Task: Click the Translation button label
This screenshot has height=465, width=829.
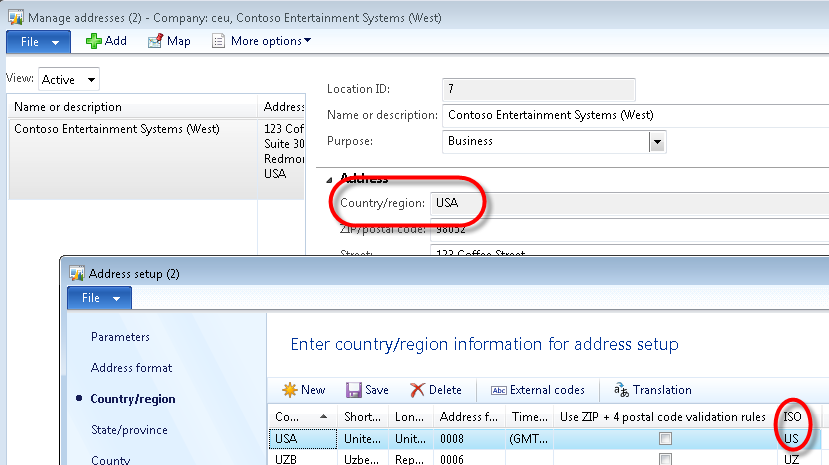Action: tap(662, 390)
